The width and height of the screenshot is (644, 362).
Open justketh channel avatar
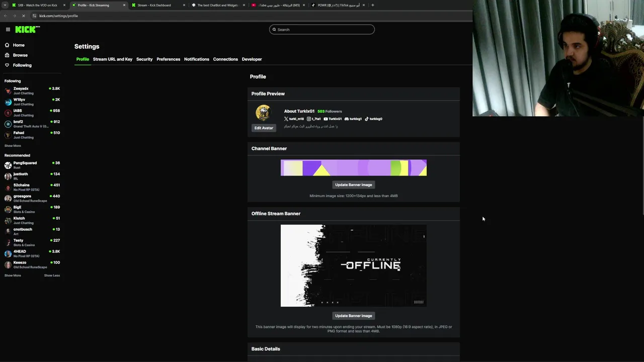coord(8,176)
